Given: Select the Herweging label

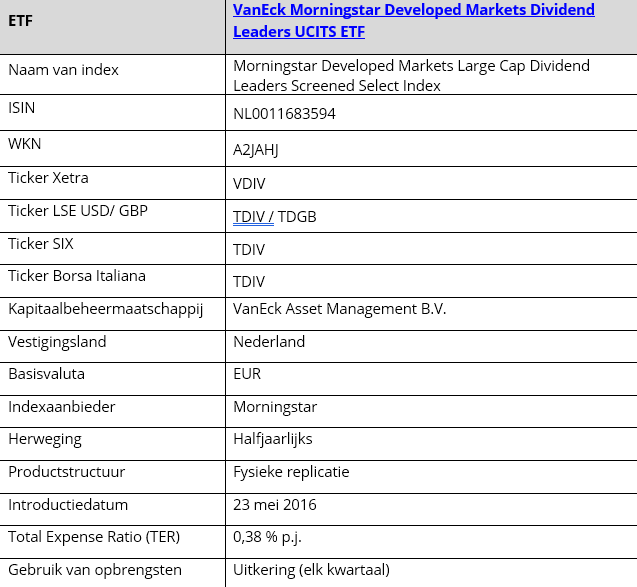Looking at the screenshot, I should [45, 440].
